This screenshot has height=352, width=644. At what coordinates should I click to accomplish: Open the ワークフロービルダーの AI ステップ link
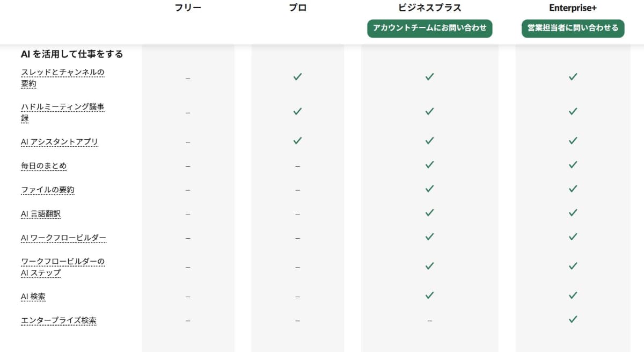tap(63, 267)
